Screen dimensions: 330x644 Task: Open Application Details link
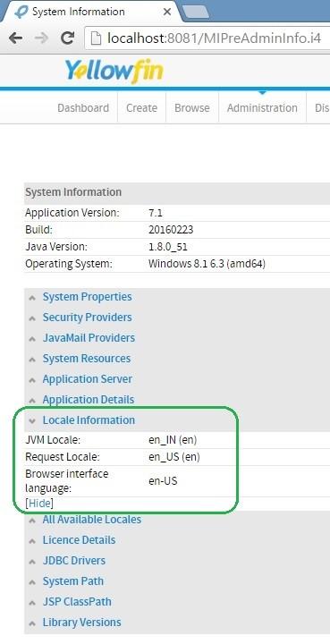pos(89,399)
